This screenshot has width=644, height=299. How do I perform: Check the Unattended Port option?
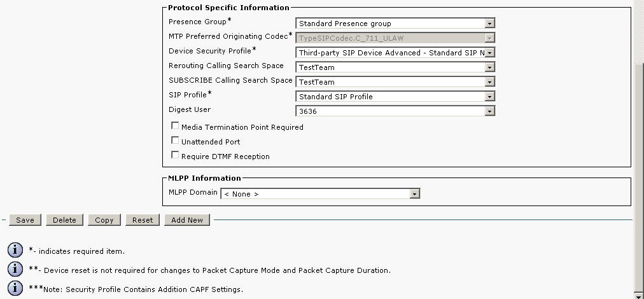(175, 141)
